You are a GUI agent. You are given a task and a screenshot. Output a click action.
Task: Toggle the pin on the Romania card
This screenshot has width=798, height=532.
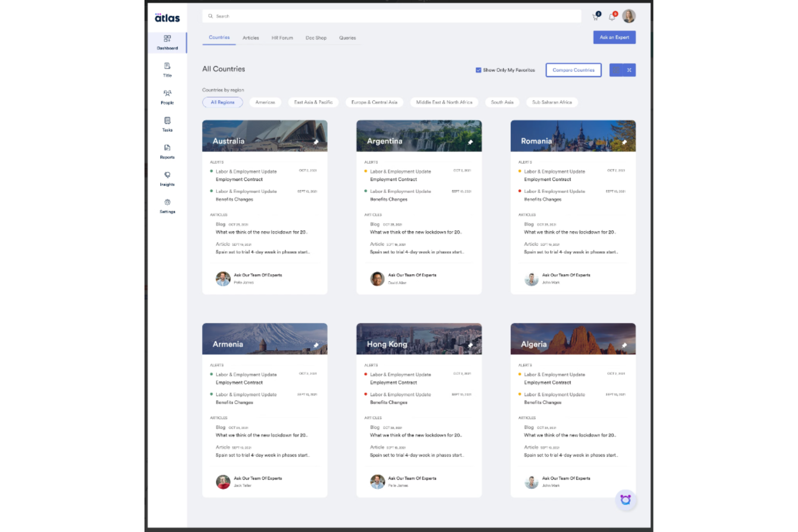[625, 142]
